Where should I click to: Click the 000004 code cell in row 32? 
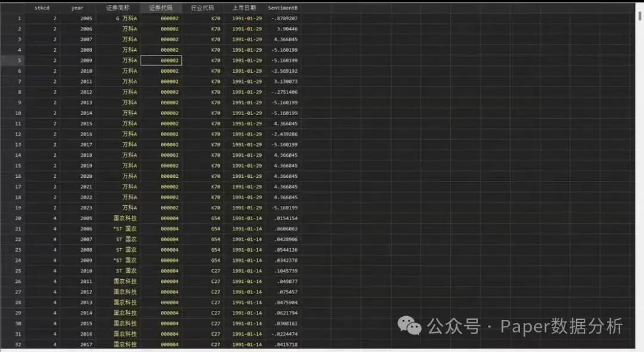[x=169, y=345]
